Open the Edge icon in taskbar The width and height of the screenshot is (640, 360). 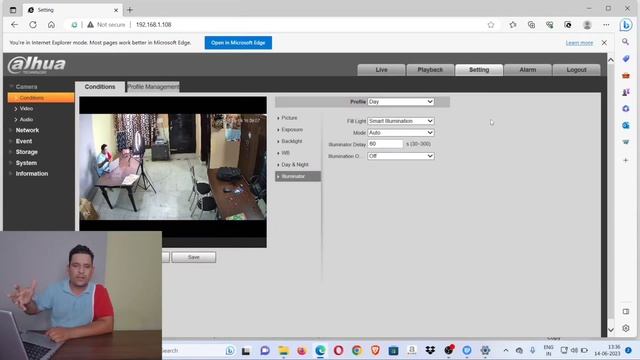click(320, 350)
